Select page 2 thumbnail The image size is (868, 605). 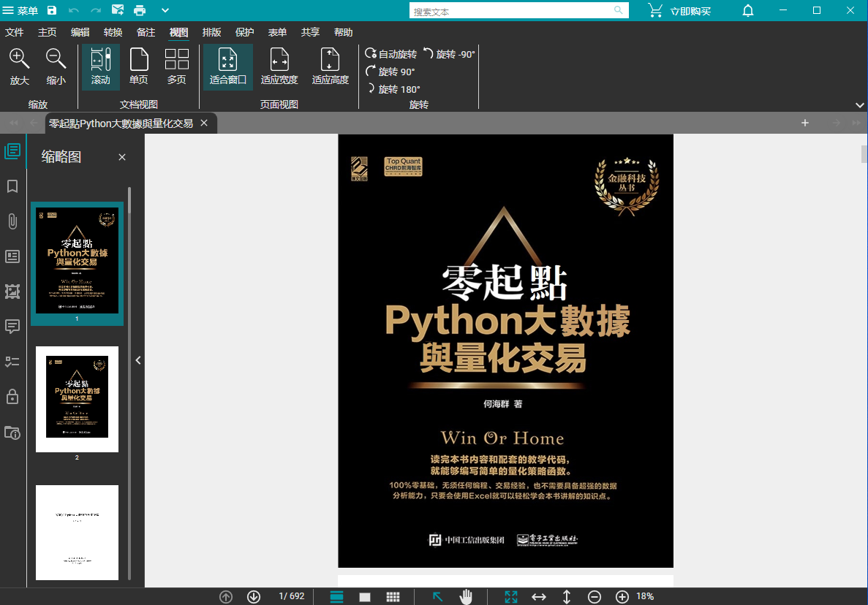[77, 399]
